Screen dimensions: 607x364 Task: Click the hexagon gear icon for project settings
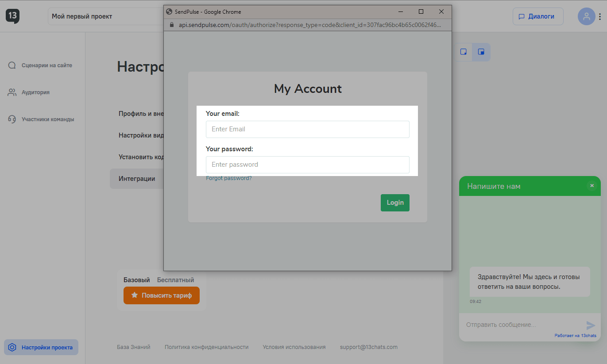(x=12, y=347)
